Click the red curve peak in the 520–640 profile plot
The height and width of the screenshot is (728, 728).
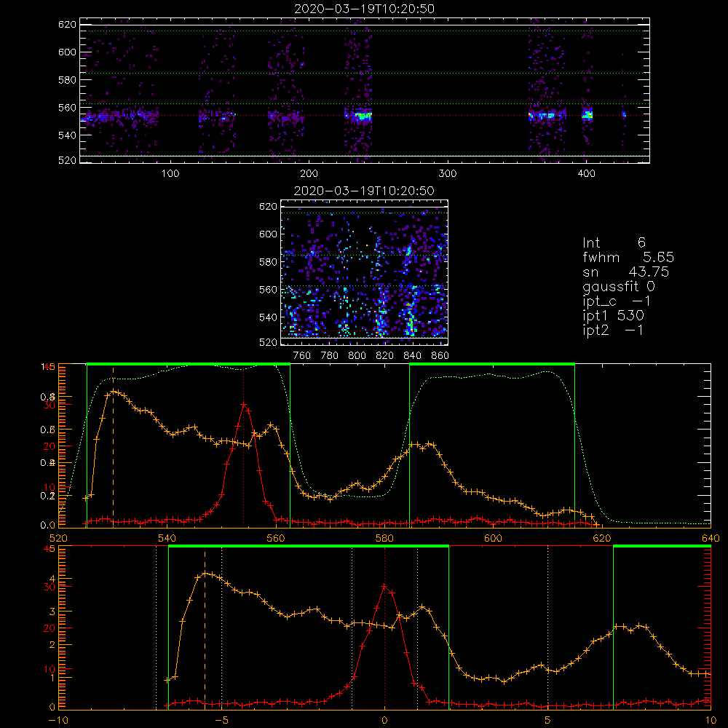[x=243, y=404]
